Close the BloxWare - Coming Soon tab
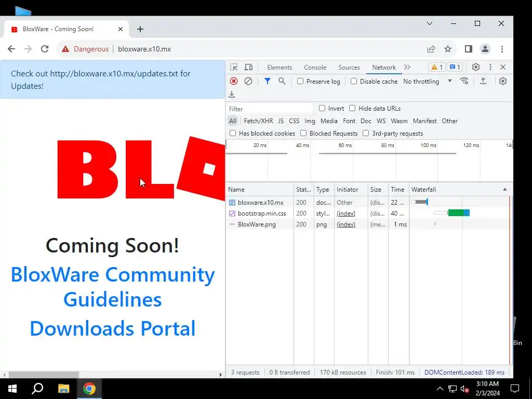 pyautogui.click(x=121, y=29)
